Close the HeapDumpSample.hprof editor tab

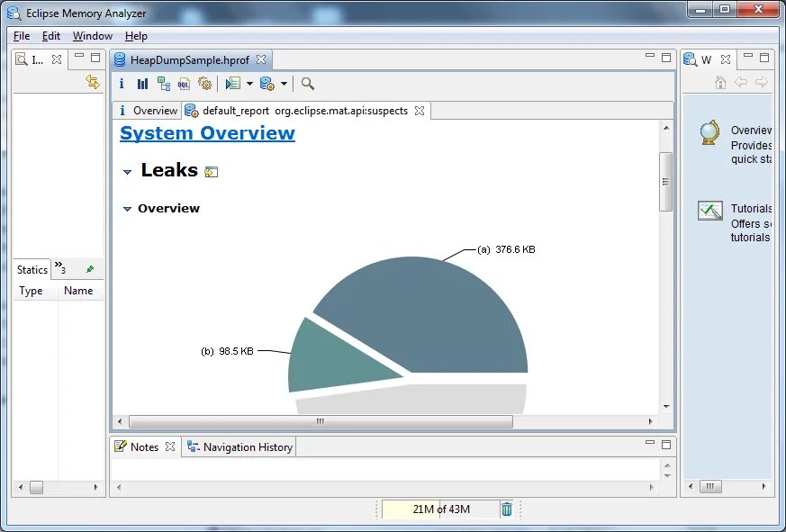click(x=261, y=59)
